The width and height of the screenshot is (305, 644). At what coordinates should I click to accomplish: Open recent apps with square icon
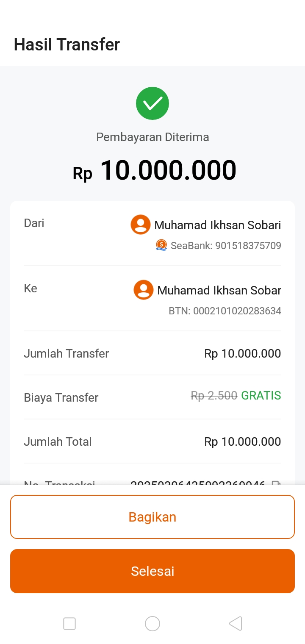pos(69,624)
